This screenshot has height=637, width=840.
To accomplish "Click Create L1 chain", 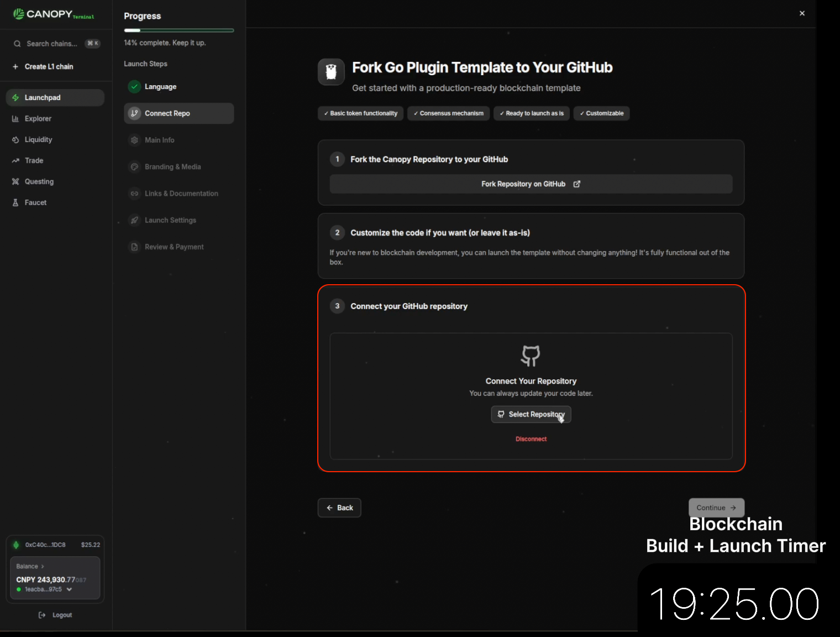I will tap(49, 66).
